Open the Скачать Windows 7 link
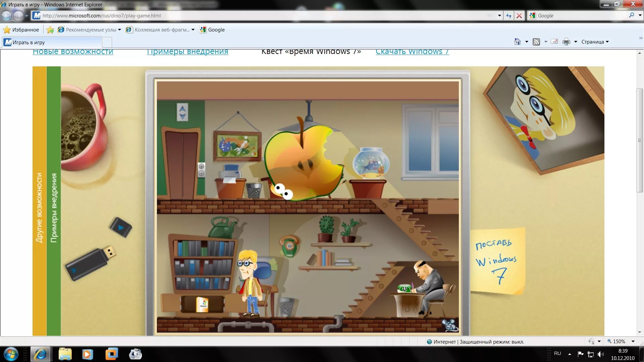This screenshot has width=644, height=362. 412,52
